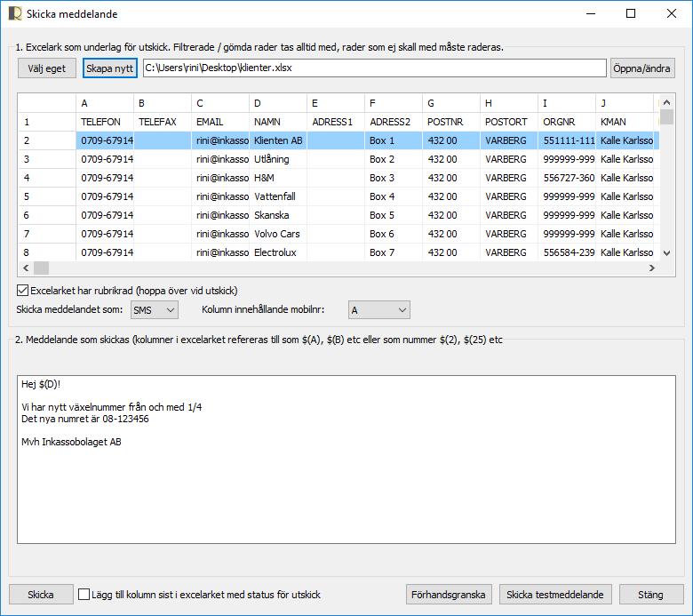The width and height of the screenshot is (693, 616).
Task: Click the application icon in title bar
Action: (x=15, y=13)
